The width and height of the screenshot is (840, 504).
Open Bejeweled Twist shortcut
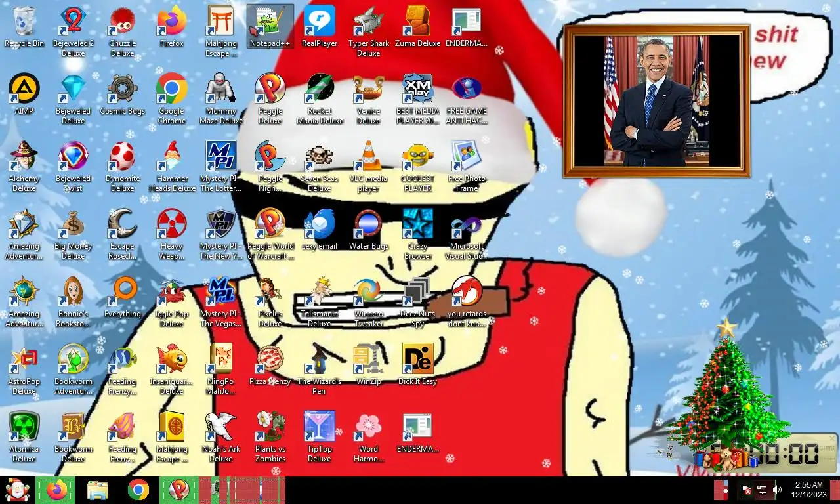[x=73, y=165]
